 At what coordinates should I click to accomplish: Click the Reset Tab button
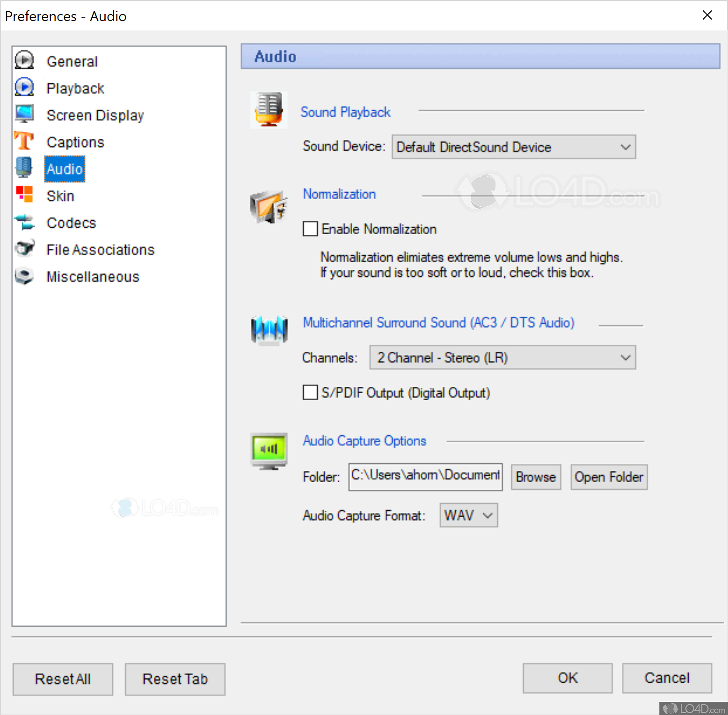pos(175,679)
